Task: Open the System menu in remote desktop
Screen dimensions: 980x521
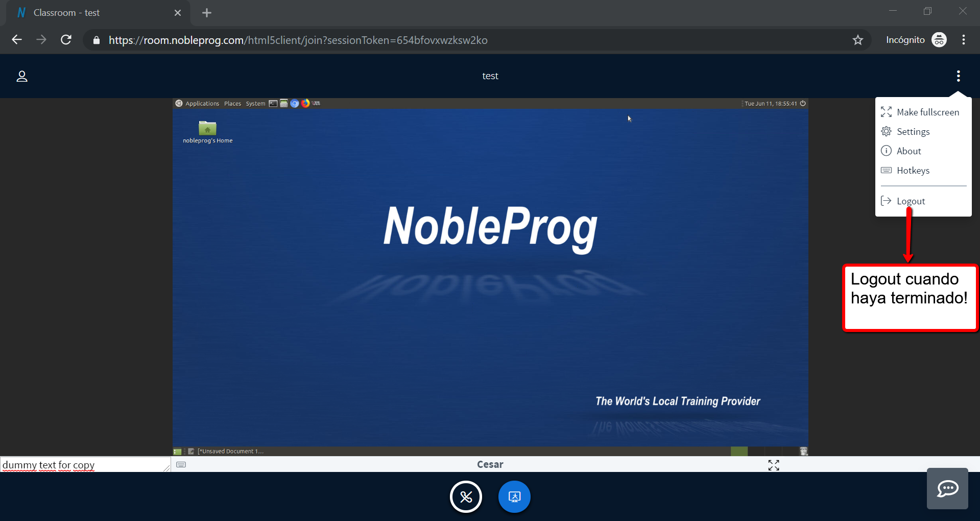Action: tap(255, 104)
